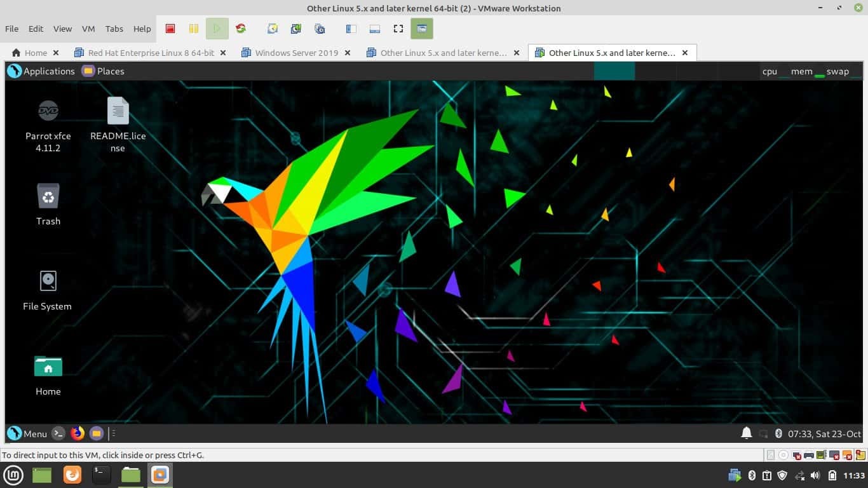868x488 pixels.
Task: Launch Firefox from Parrot bottom panel
Action: (x=78, y=433)
